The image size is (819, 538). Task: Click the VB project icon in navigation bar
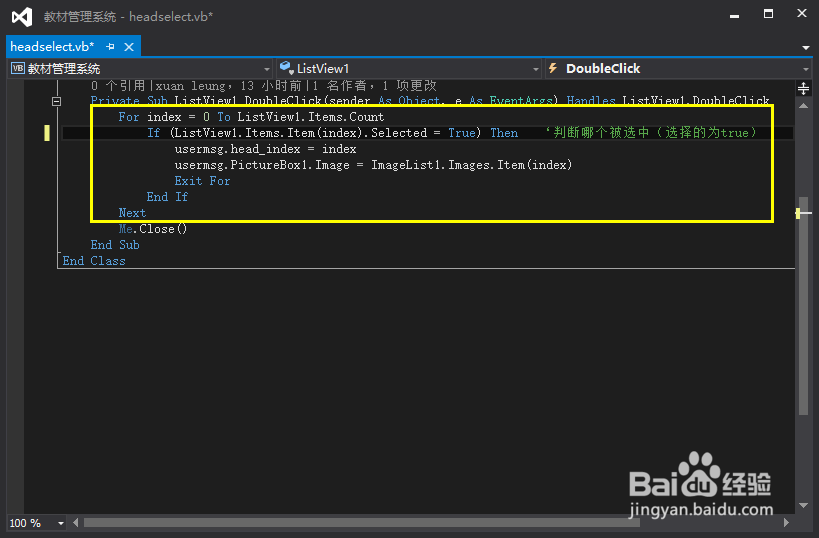[18, 68]
